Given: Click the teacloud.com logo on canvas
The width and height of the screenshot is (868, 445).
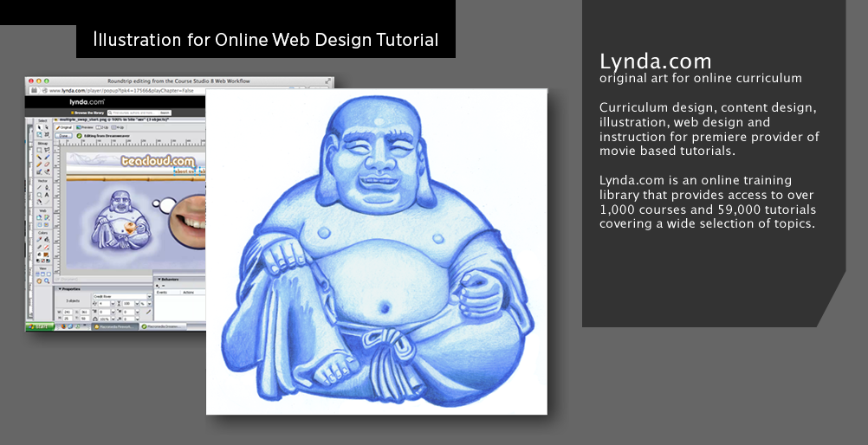Looking at the screenshot, I should tap(158, 161).
